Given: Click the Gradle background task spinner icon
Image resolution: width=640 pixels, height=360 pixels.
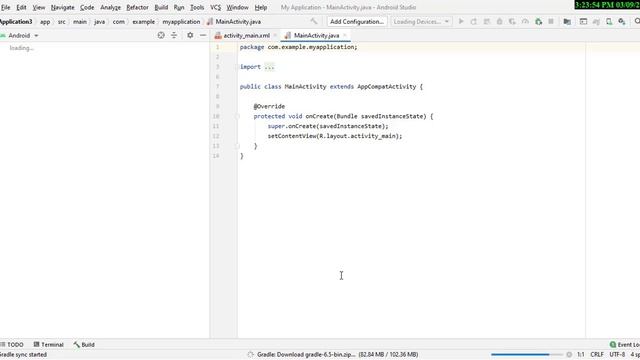Looking at the screenshot, I should click(x=251, y=355).
